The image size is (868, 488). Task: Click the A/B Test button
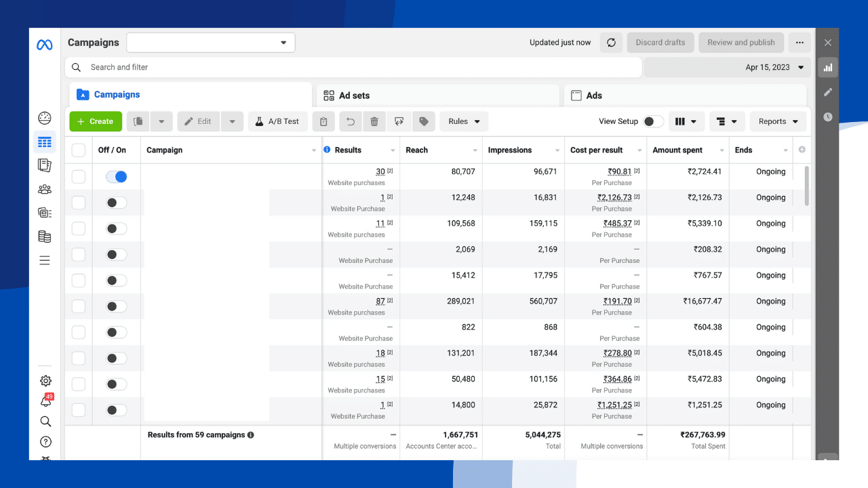click(278, 121)
